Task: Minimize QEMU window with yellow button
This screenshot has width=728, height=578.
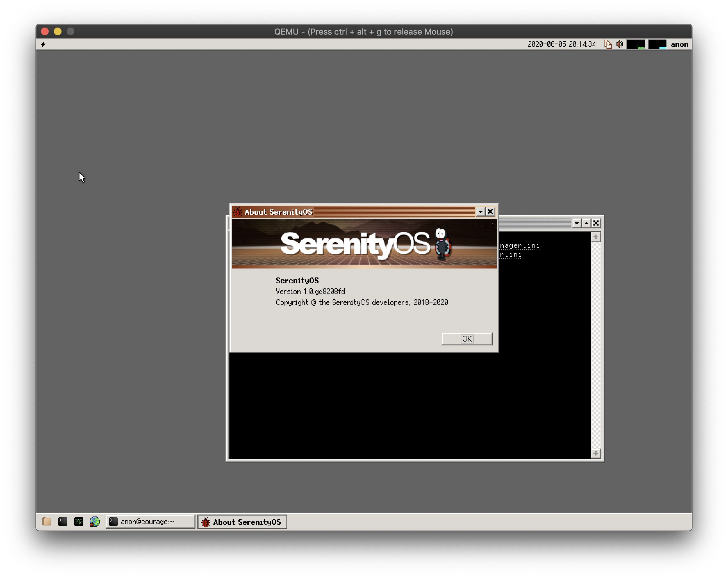Action: (58, 31)
